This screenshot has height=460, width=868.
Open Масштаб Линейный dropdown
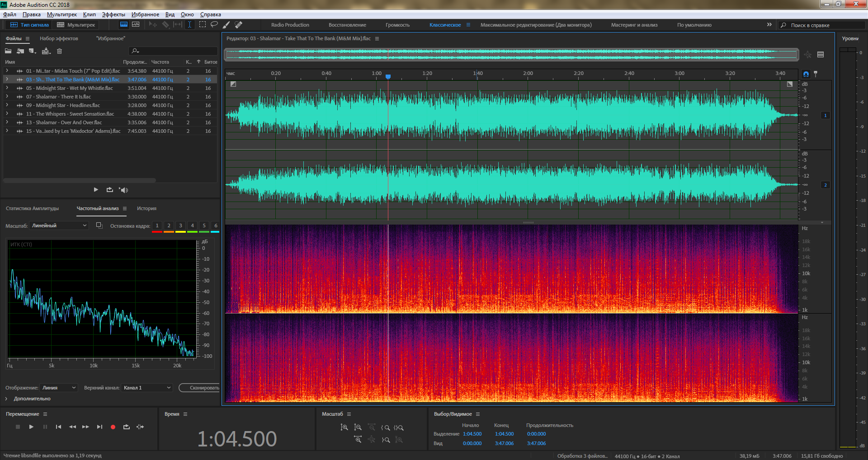[x=59, y=225]
